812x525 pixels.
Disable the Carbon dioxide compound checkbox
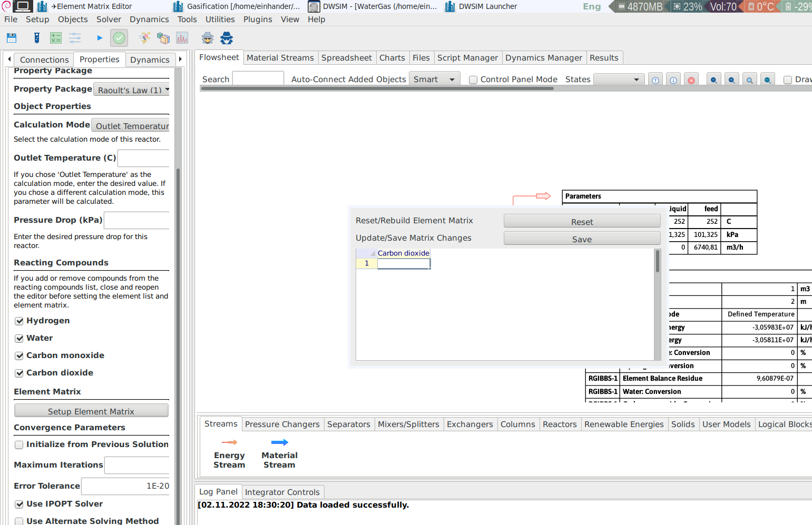19,373
